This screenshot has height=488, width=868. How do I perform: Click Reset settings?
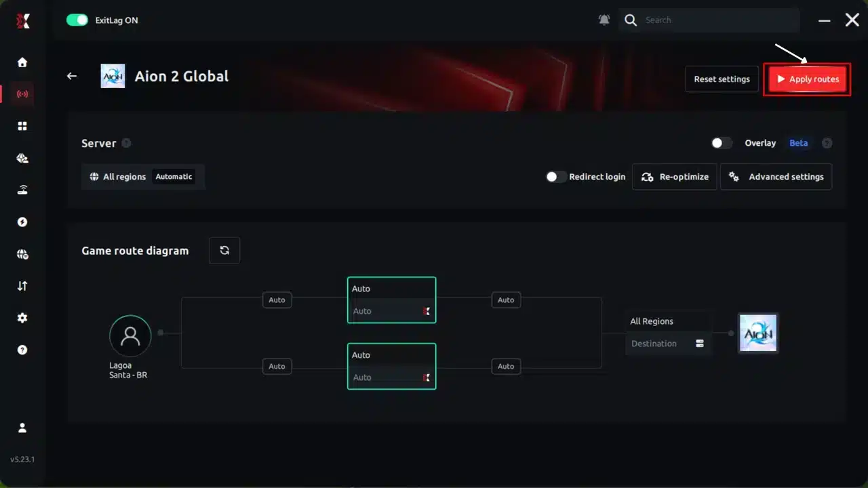(x=722, y=79)
